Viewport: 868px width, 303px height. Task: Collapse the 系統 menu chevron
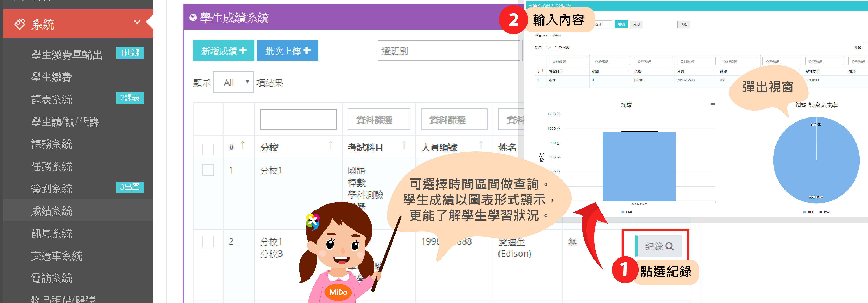pos(137,23)
